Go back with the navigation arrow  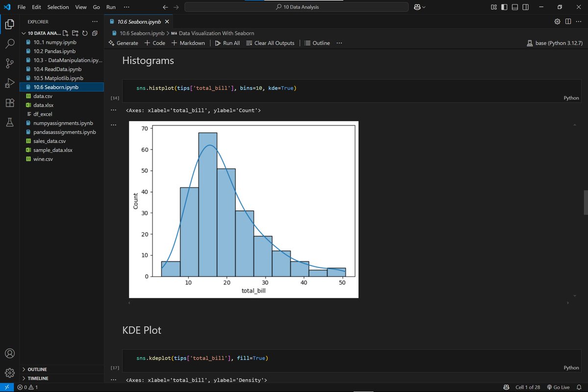coord(165,7)
